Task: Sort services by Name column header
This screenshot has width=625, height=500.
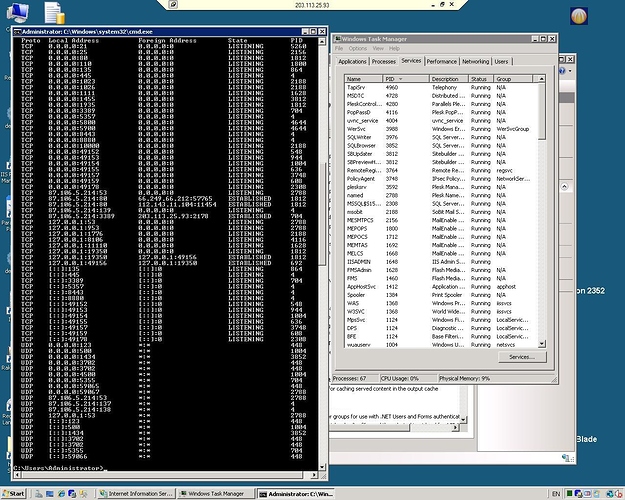Action: tap(364, 79)
